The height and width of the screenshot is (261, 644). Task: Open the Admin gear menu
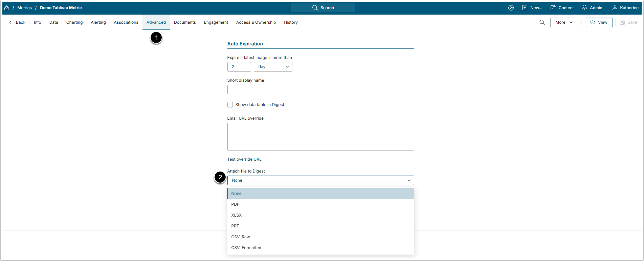coord(592,8)
